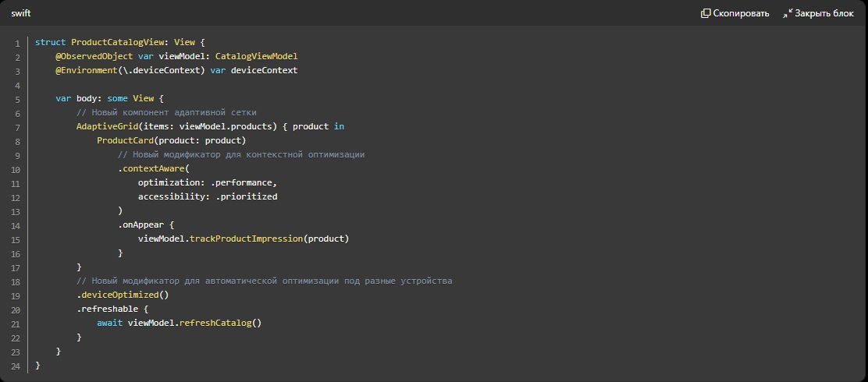Screen dimensions: 868x382
Task: Click the Закрыть блок button label
Action: coord(824,13)
